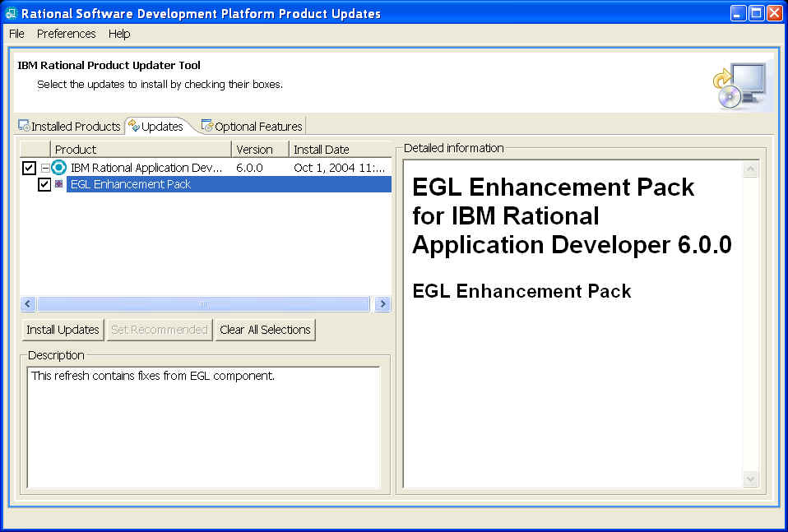
Task: Uncheck the IBM Rational Application Developer checkbox
Action: 29,168
